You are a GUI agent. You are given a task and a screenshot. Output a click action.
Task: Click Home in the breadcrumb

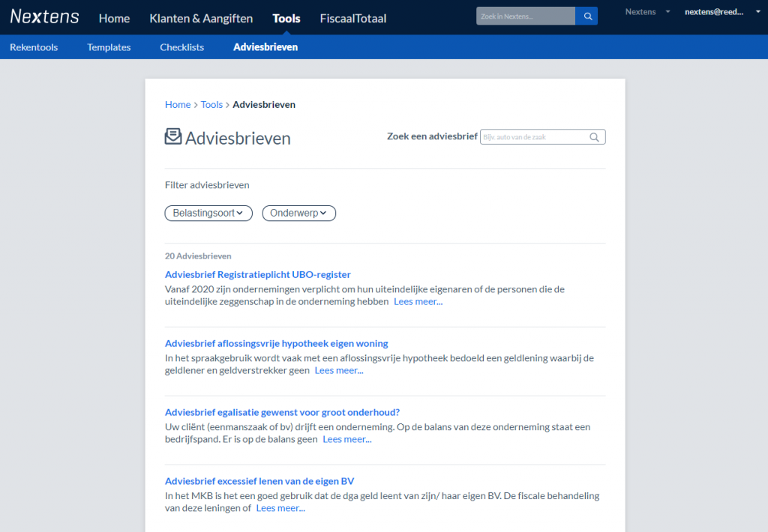click(x=177, y=104)
